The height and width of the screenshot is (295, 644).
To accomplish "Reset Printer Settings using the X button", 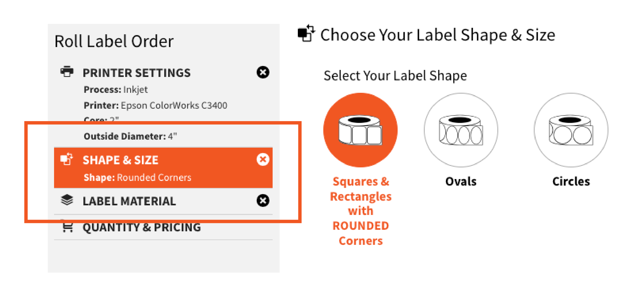I will click(263, 72).
